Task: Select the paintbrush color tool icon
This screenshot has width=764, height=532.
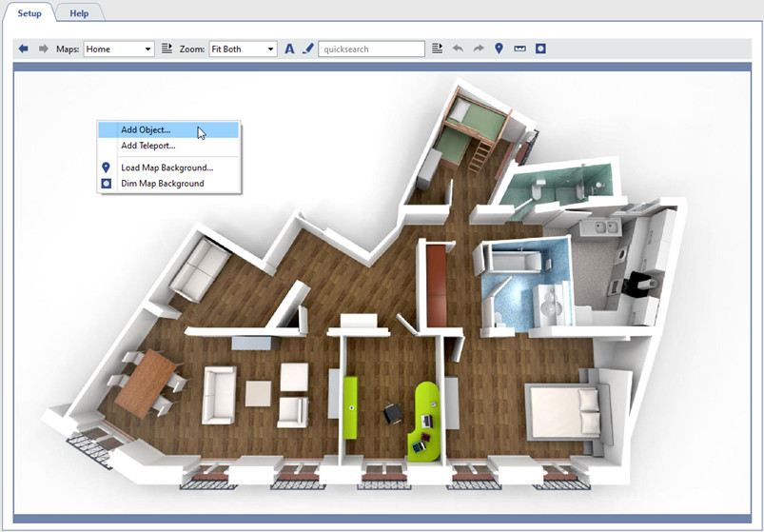Action: [307, 49]
